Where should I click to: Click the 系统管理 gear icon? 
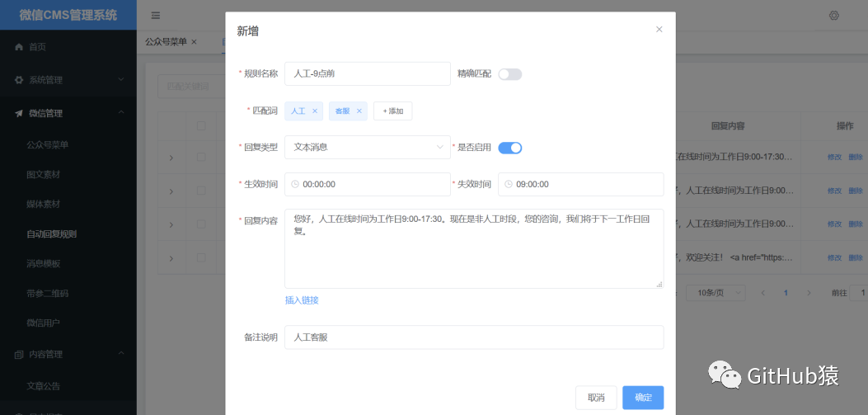(19, 80)
